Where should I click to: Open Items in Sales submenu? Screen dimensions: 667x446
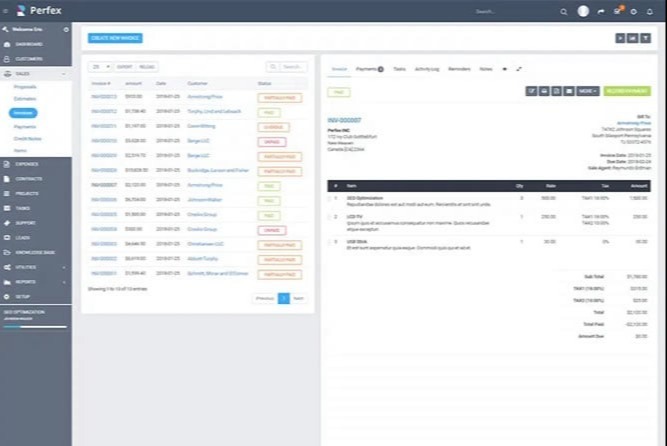pyautogui.click(x=20, y=151)
